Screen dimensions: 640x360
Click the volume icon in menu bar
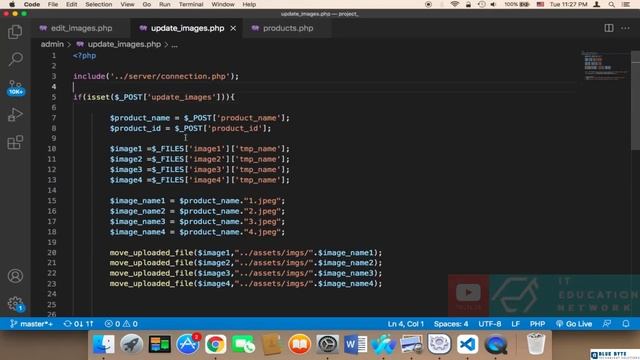[493, 4]
